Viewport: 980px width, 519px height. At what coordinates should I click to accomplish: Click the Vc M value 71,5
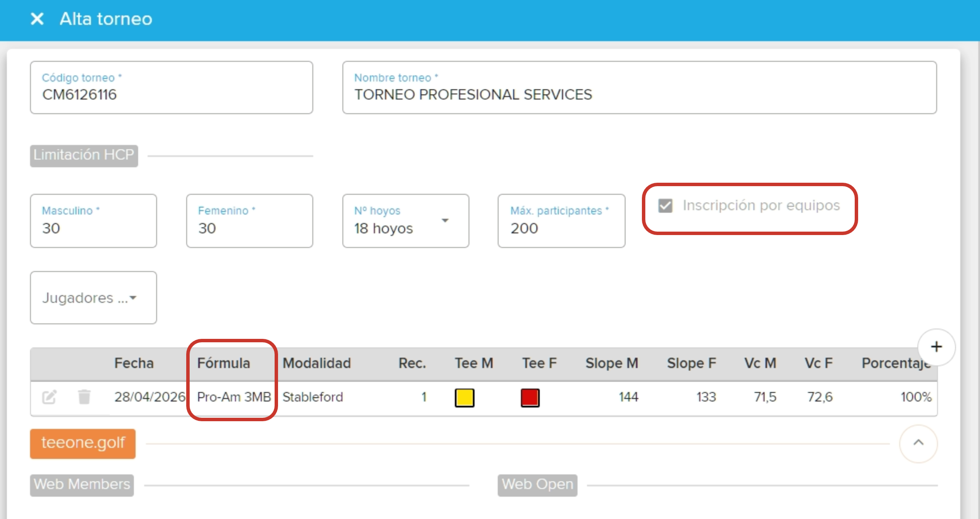pyautogui.click(x=765, y=397)
